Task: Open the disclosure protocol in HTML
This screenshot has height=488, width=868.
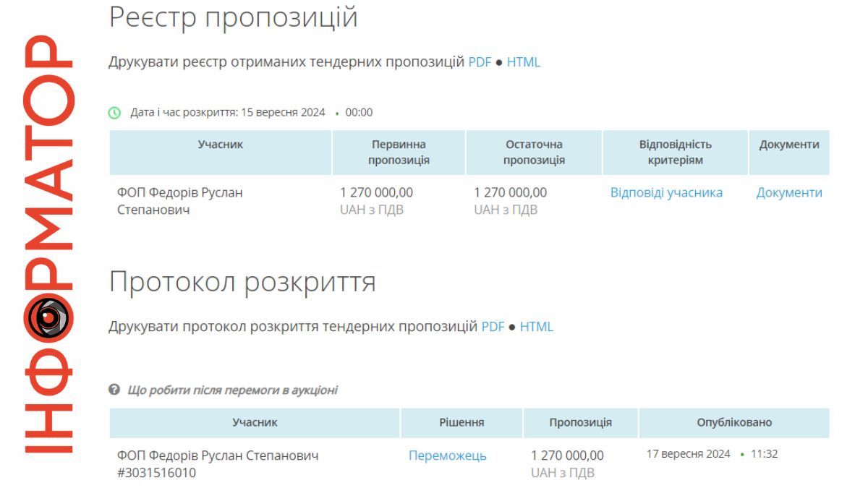Action: (x=536, y=327)
